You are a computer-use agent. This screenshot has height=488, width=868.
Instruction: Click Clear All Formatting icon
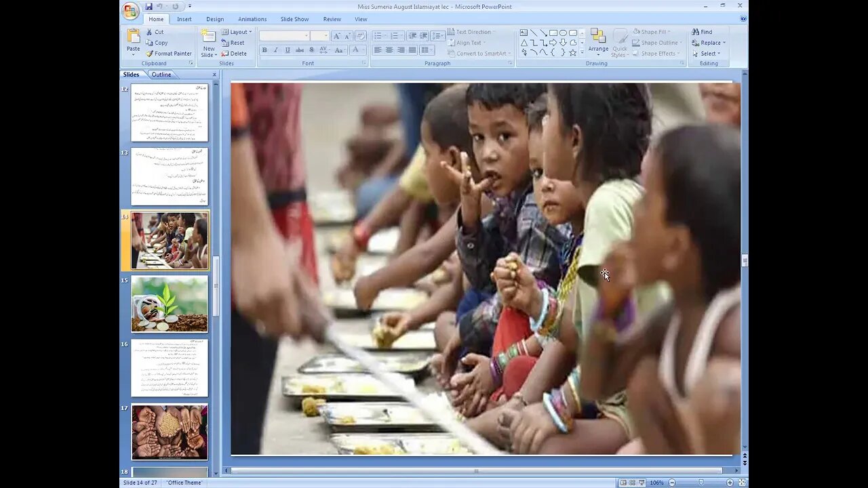(x=361, y=36)
